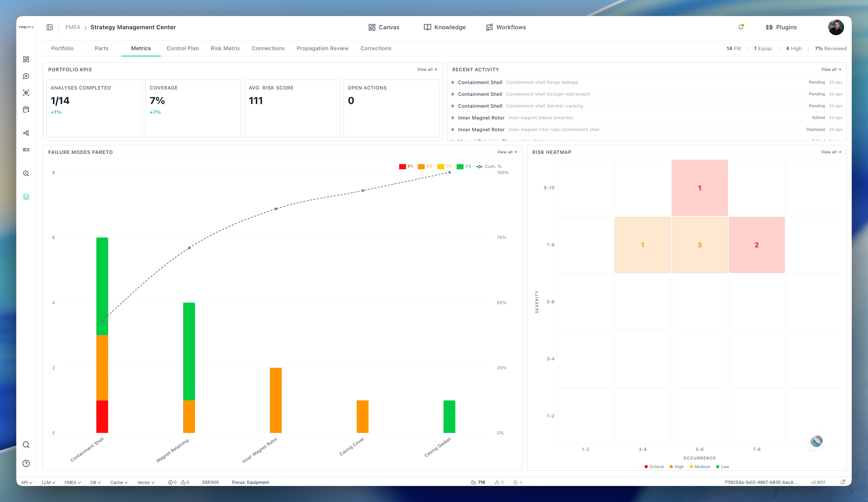The width and height of the screenshot is (868, 502).
Task: Switch to the Parts tab
Action: 102,48
